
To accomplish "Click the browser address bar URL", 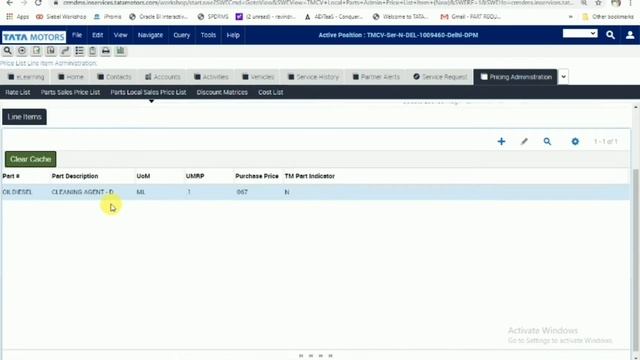I will point(318,3).
